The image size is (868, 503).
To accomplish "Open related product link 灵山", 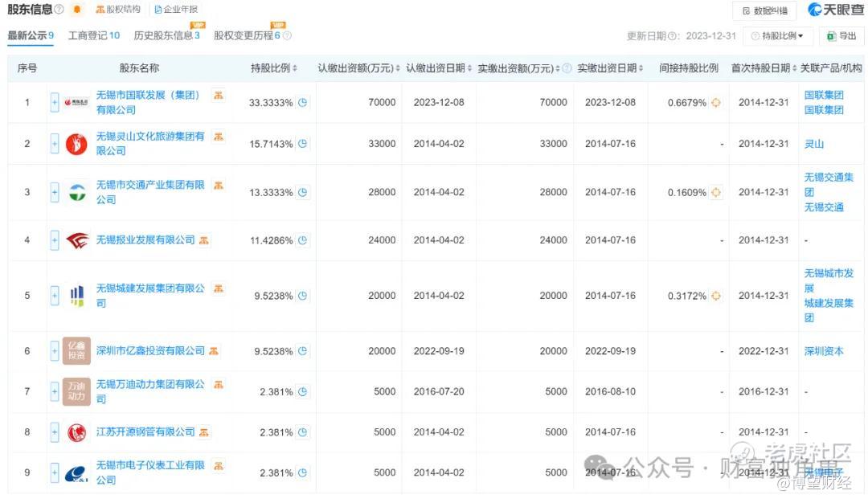I will pos(813,144).
